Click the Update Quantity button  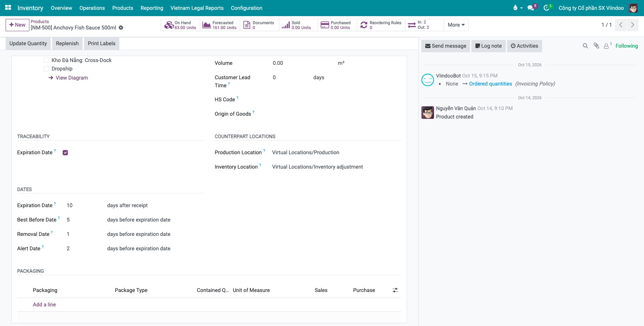[28, 43]
